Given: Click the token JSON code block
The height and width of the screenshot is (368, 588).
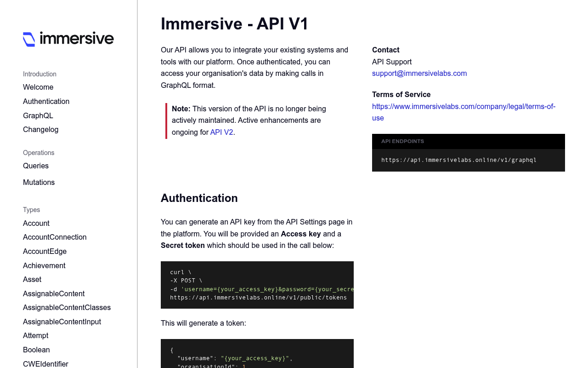Looking at the screenshot, I should click(x=257, y=354).
